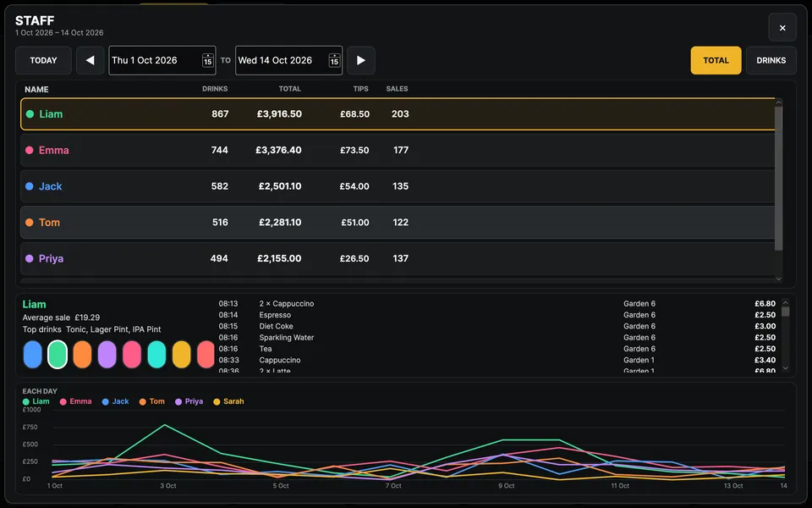Click Emma's pink status dot
This screenshot has height=508, width=812.
pyautogui.click(x=30, y=150)
